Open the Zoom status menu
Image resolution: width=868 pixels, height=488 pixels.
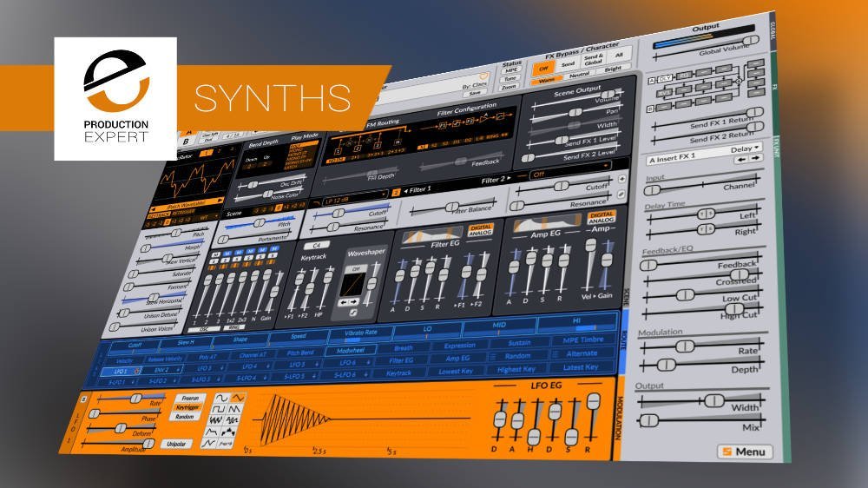point(509,88)
